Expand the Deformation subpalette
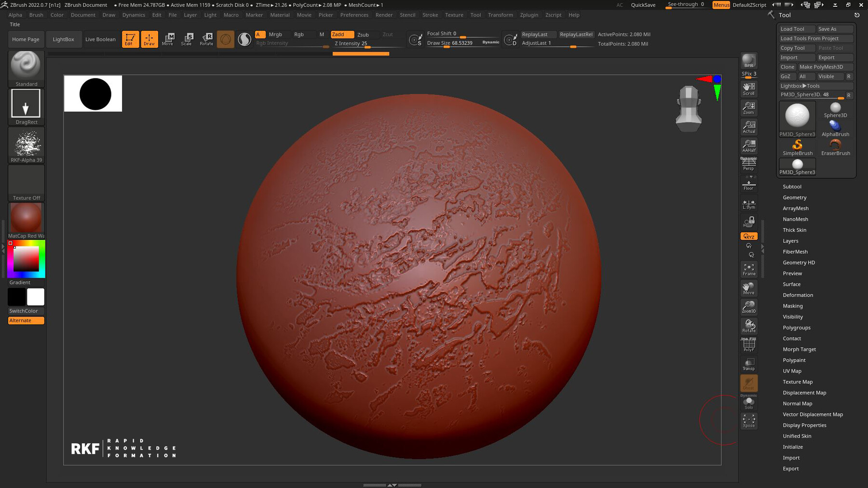The height and width of the screenshot is (488, 868). (798, 295)
